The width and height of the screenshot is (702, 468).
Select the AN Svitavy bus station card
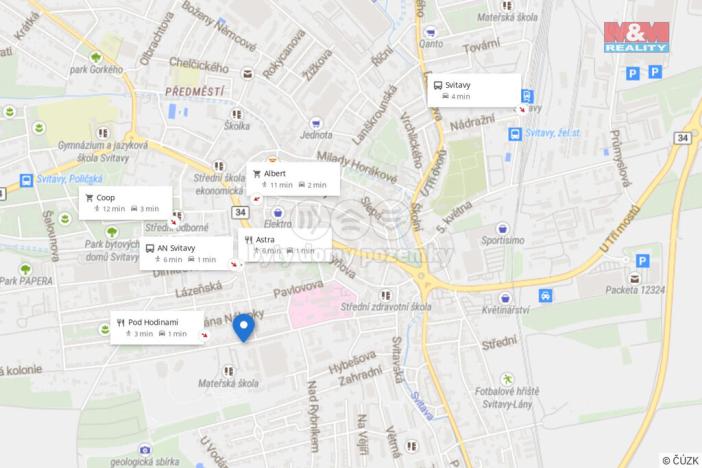click(186, 253)
